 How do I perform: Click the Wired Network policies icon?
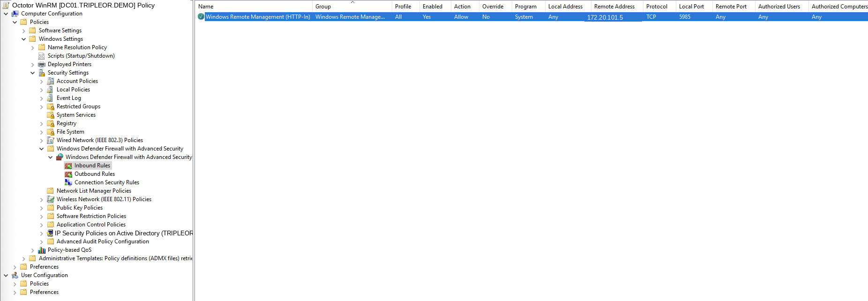coord(51,140)
